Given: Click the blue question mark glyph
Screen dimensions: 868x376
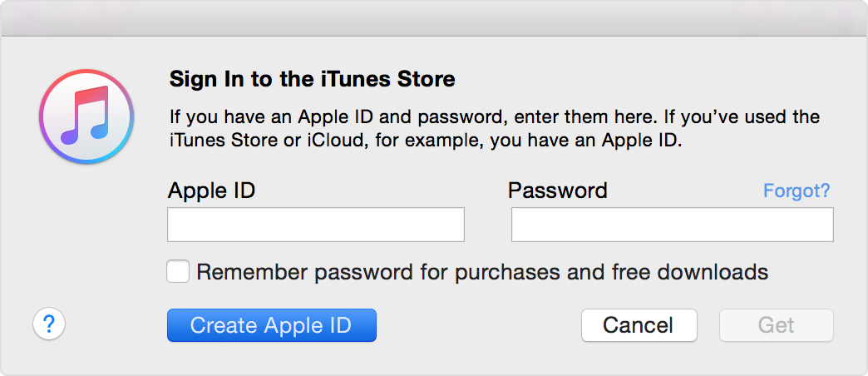Looking at the screenshot, I should (x=49, y=324).
